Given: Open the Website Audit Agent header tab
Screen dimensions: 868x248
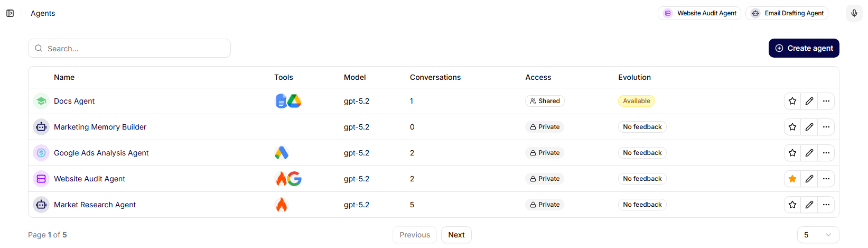Looking at the screenshot, I should pyautogui.click(x=699, y=13).
